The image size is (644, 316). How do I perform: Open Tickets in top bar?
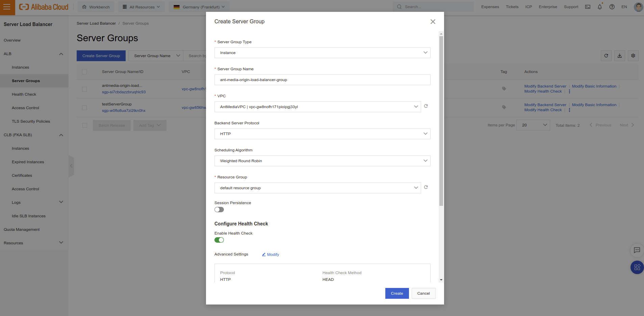click(x=512, y=7)
